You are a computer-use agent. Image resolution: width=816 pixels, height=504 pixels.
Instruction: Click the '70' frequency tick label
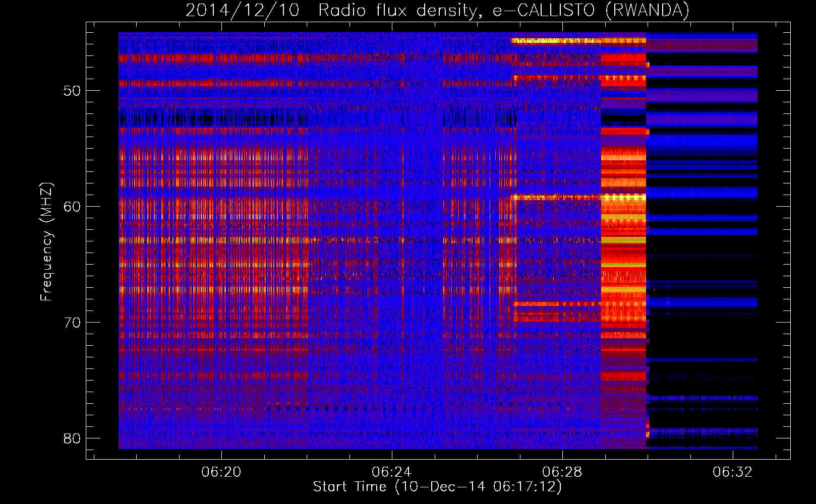72,323
